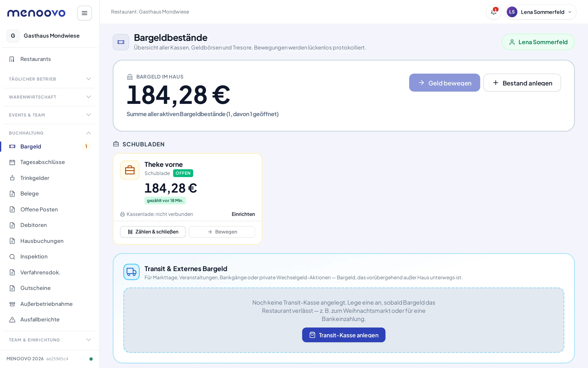Click the green Lena Sommerfeld badge

[x=538, y=42]
